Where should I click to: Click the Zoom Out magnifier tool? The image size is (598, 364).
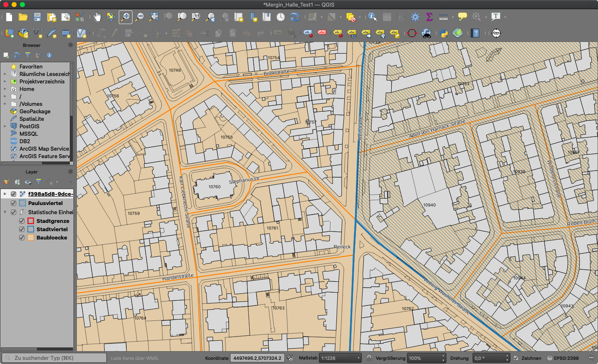(140, 17)
